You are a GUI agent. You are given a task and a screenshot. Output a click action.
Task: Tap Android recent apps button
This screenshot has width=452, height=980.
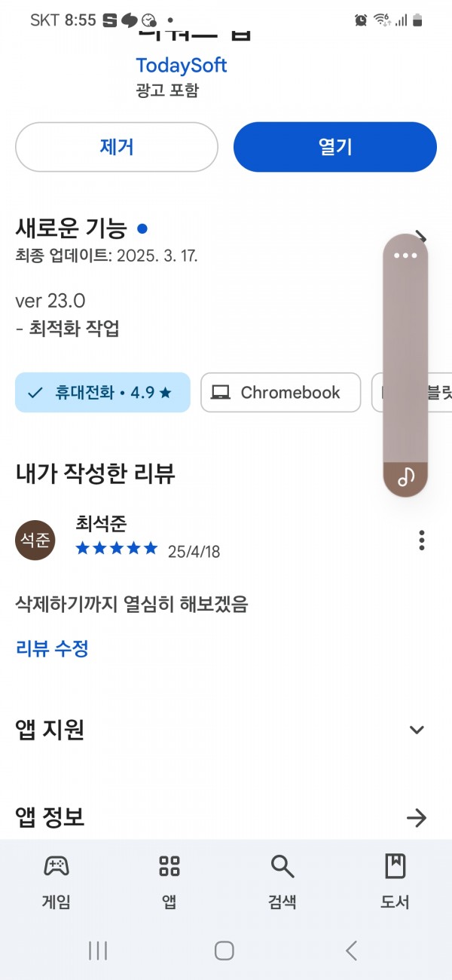point(98,951)
